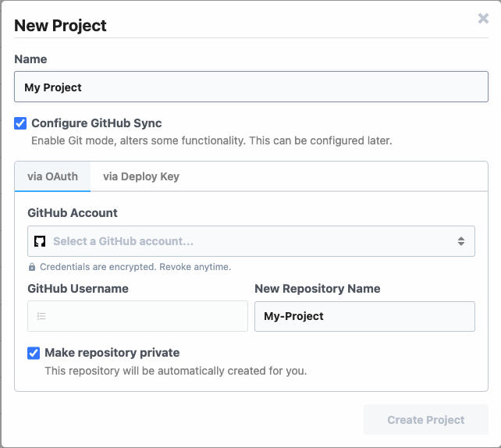The height and width of the screenshot is (448, 501).
Task: Switch to the via Deploy Key tab
Action: pyautogui.click(x=141, y=176)
